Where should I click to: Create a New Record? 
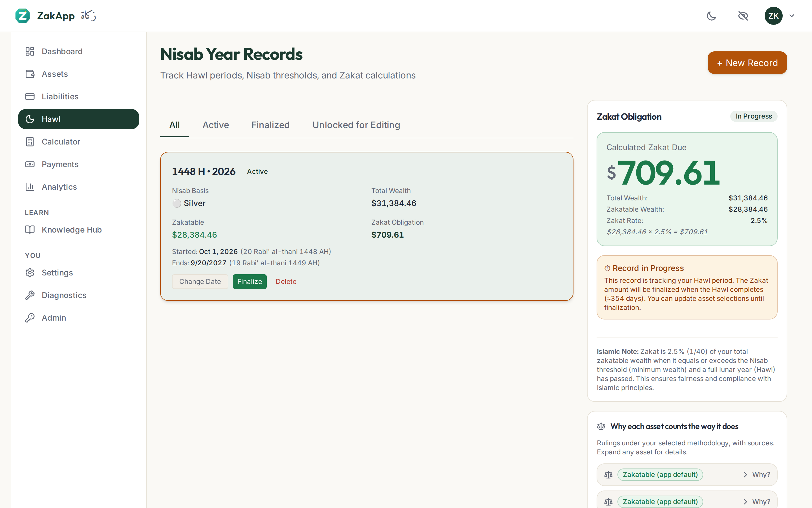coord(747,63)
